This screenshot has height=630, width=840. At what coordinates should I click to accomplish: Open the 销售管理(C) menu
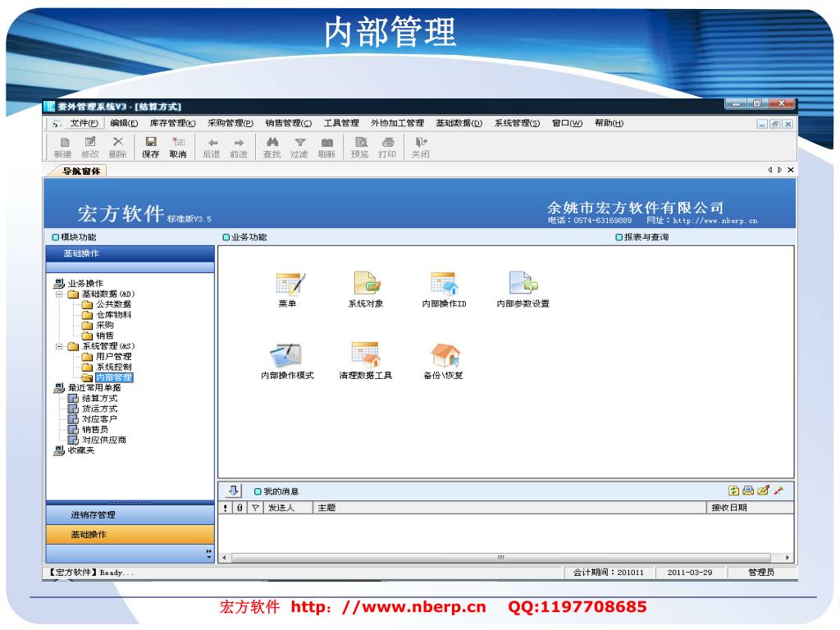click(288, 123)
